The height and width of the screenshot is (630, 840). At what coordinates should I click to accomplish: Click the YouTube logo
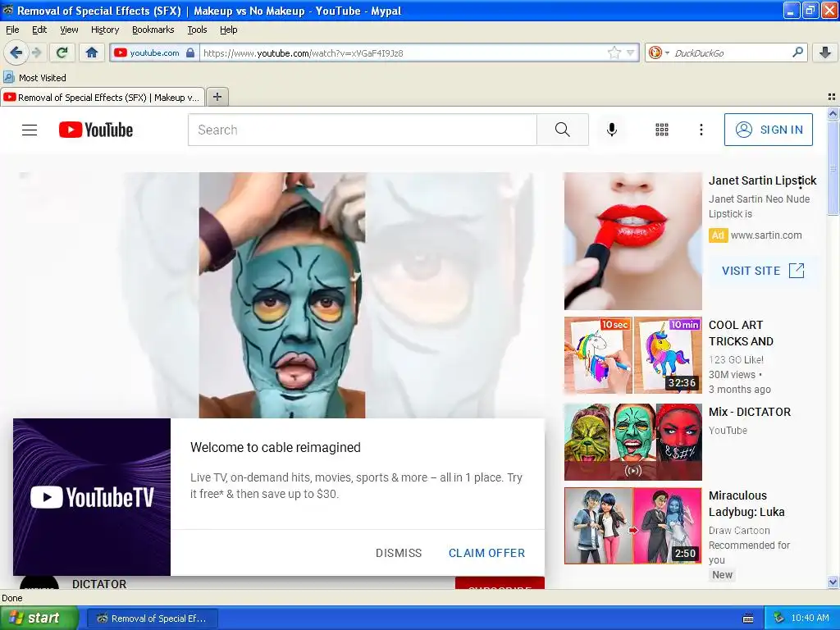click(96, 130)
